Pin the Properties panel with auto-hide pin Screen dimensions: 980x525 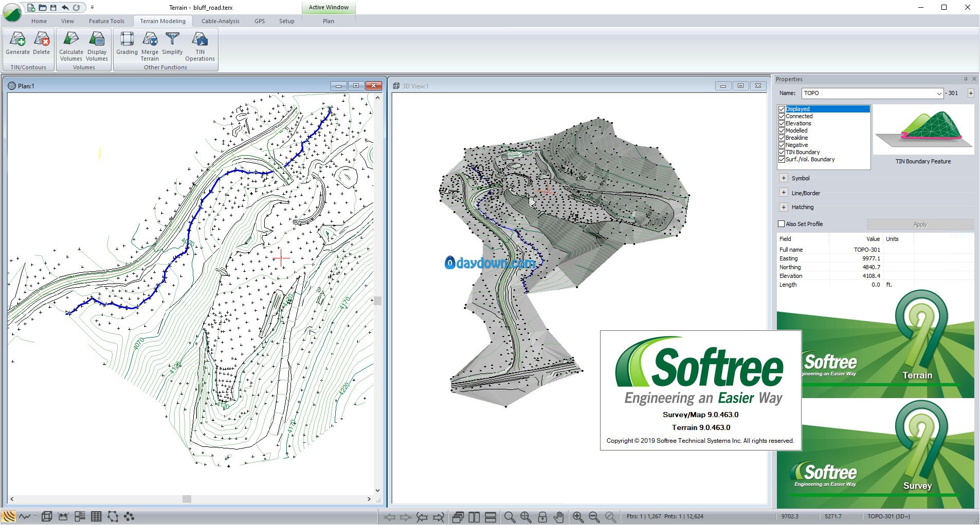pyautogui.click(x=966, y=79)
